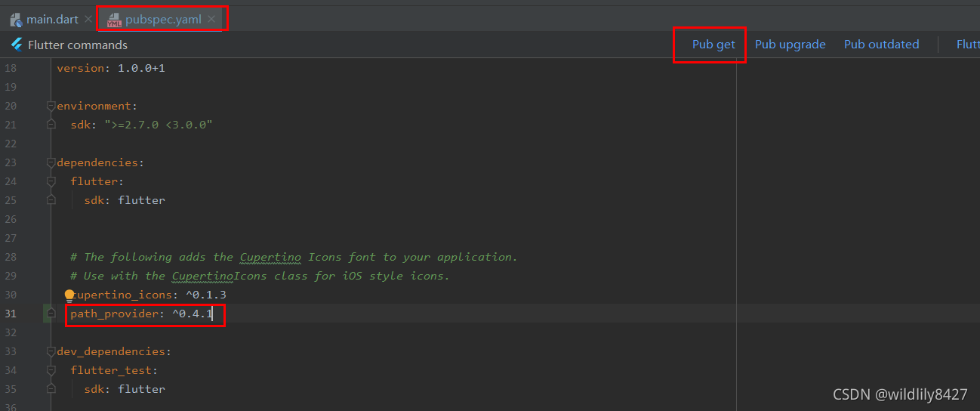This screenshot has width=980, height=411.
Task: Click line number 18 in the gutter
Action: (10, 68)
